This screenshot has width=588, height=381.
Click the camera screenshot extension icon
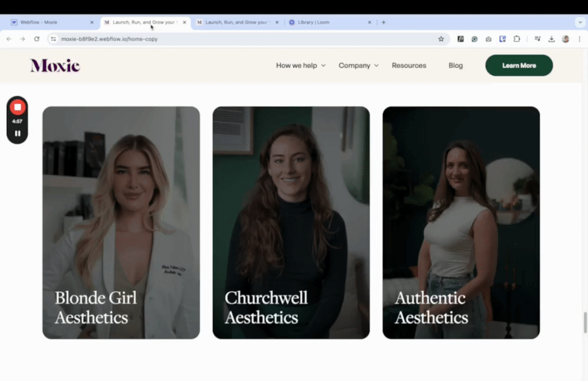click(x=488, y=39)
